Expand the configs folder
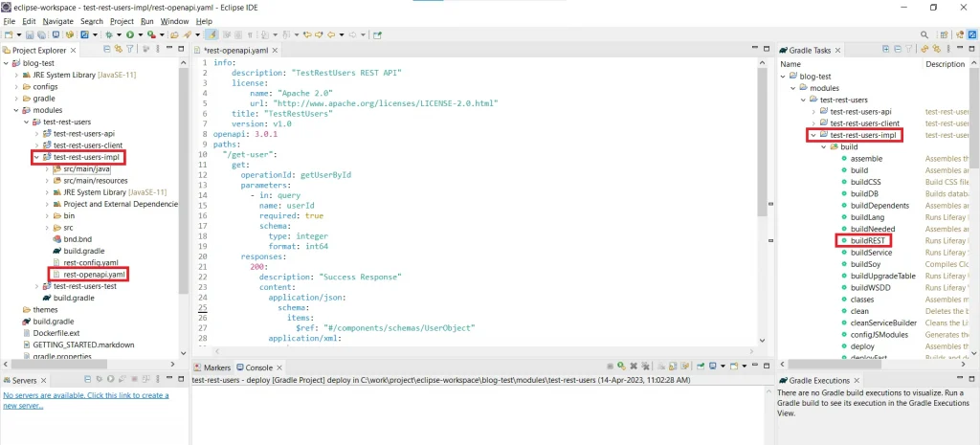The height and width of the screenshot is (445, 980). click(16, 87)
